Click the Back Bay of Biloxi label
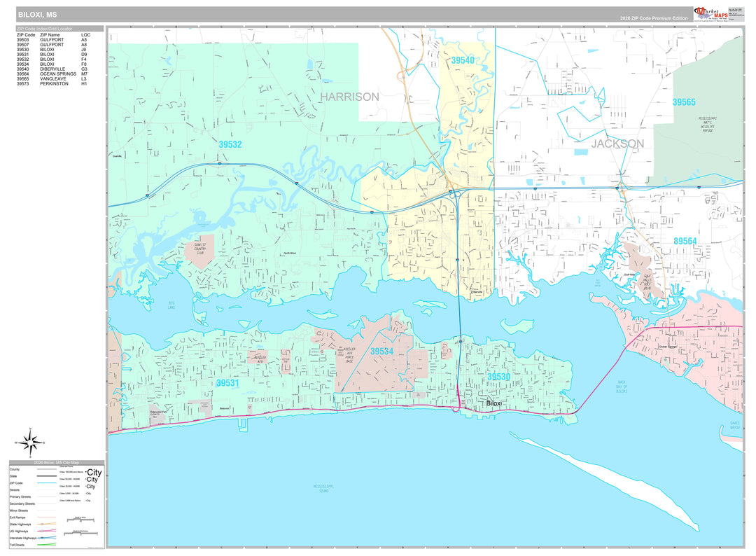The height and width of the screenshot is (556, 756). (x=622, y=387)
